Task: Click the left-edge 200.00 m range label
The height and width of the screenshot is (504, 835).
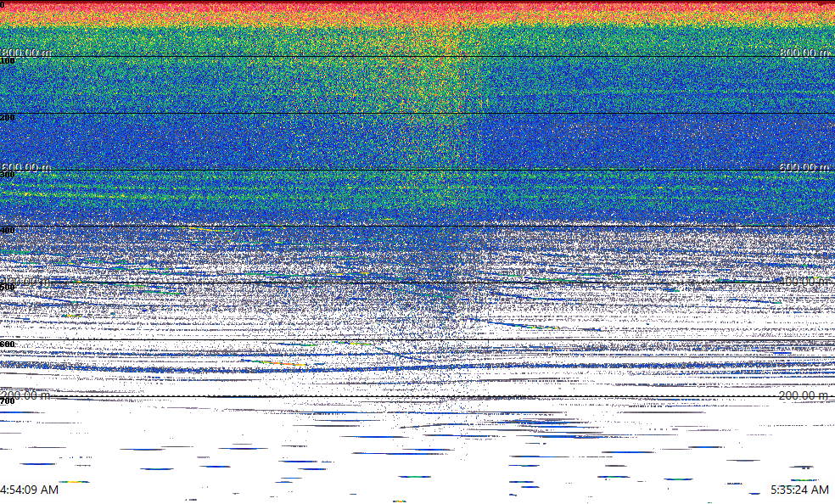Action: coord(25,395)
